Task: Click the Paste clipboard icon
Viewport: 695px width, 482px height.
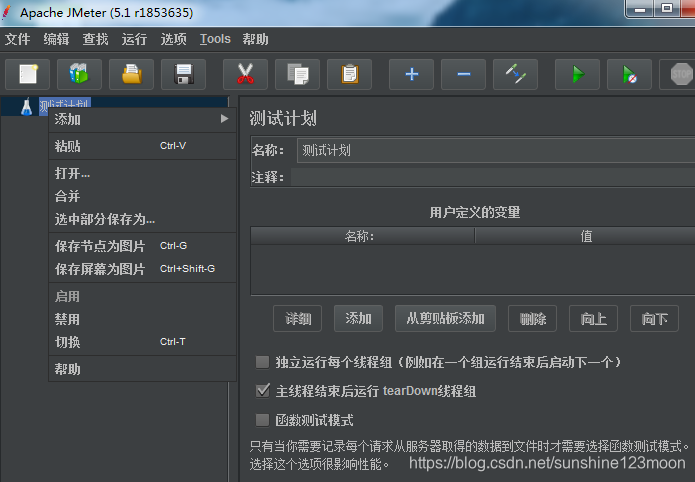Action: pos(349,74)
